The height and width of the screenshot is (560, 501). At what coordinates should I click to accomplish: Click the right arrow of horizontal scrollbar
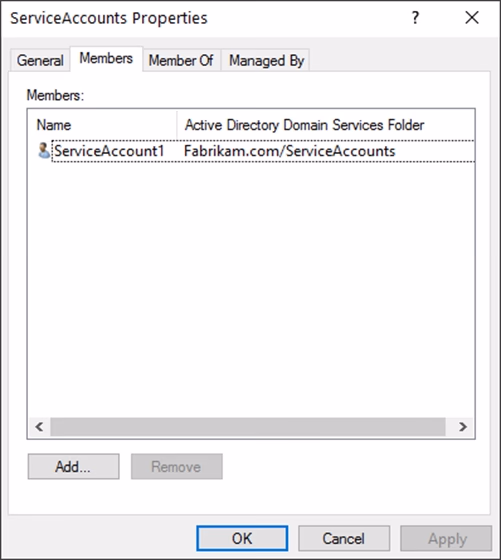click(x=463, y=426)
